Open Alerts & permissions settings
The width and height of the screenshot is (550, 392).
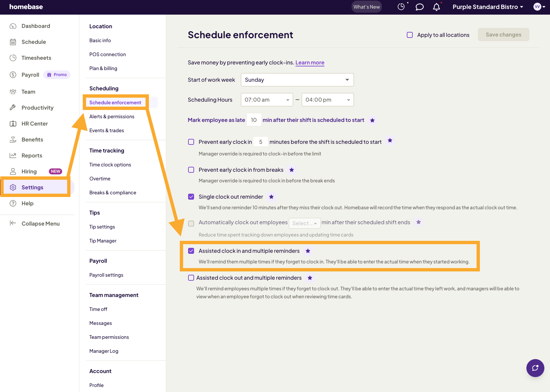[112, 117]
